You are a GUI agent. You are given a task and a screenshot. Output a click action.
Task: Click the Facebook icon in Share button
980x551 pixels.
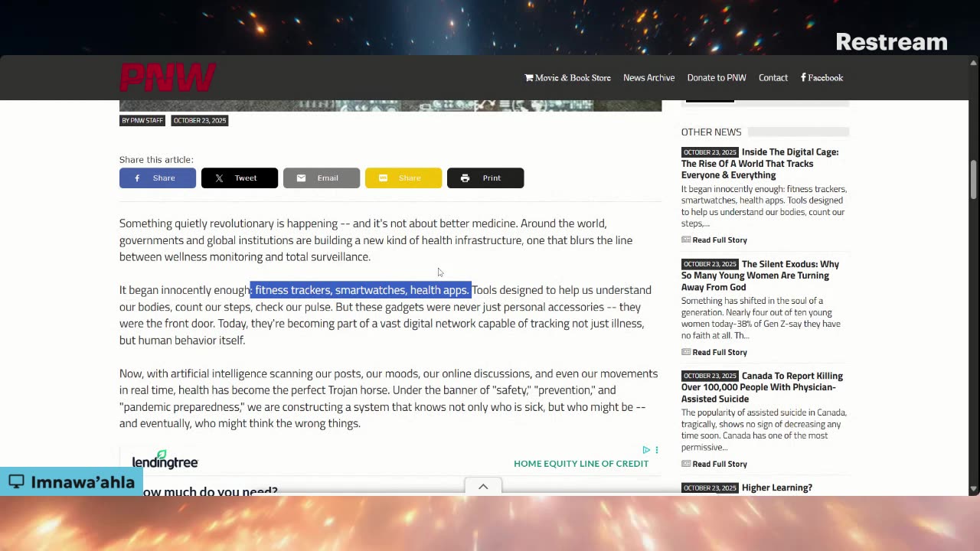pyautogui.click(x=137, y=178)
